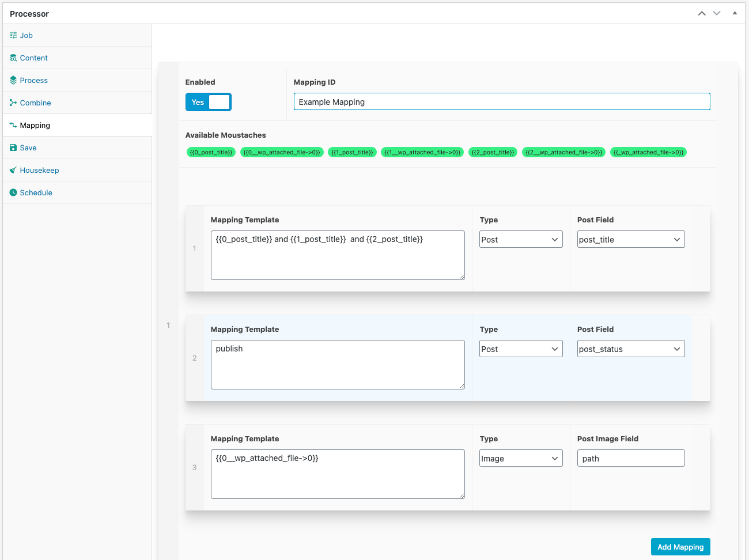Screen dimensions: 749x560
Task: Move Processor panel up with arrow
Action: [x=702, y=13]
